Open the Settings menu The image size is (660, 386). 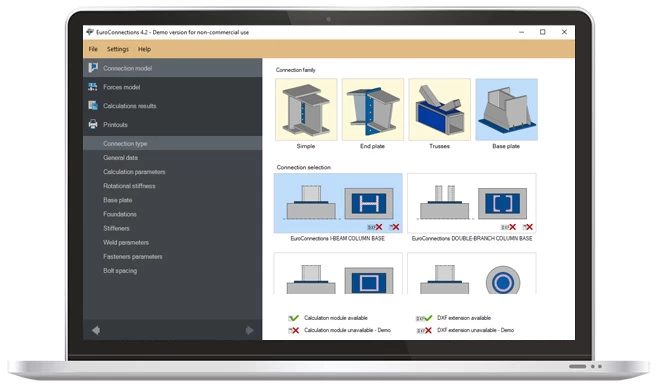(x=118, y=49)
